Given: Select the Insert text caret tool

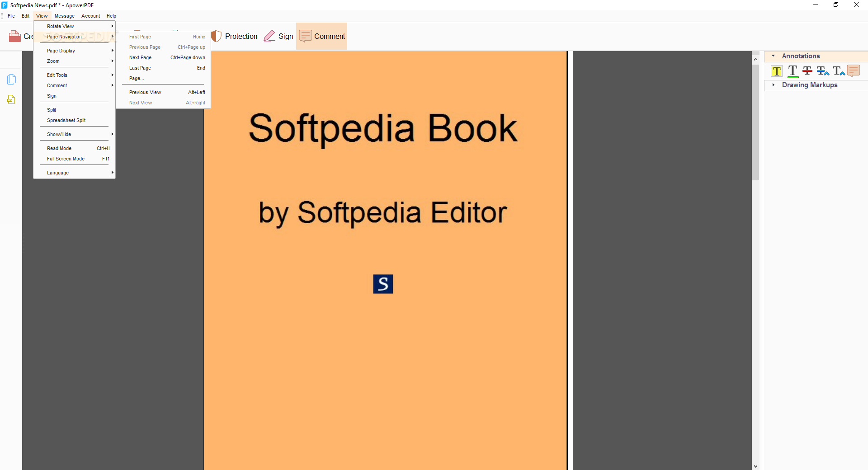Looking at the screenshot, I should [x=839, y=71].
